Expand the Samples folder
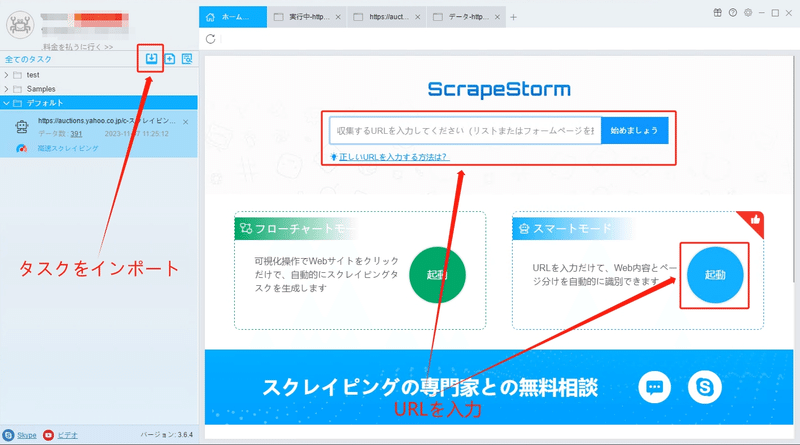Viewport: 800px width, 445px height. pos(6,89)
